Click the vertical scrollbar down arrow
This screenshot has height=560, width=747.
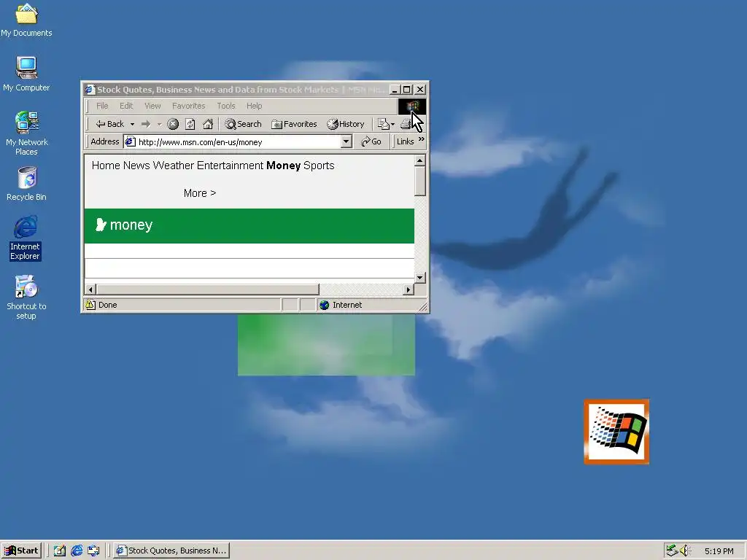click(x=419, y=277)
